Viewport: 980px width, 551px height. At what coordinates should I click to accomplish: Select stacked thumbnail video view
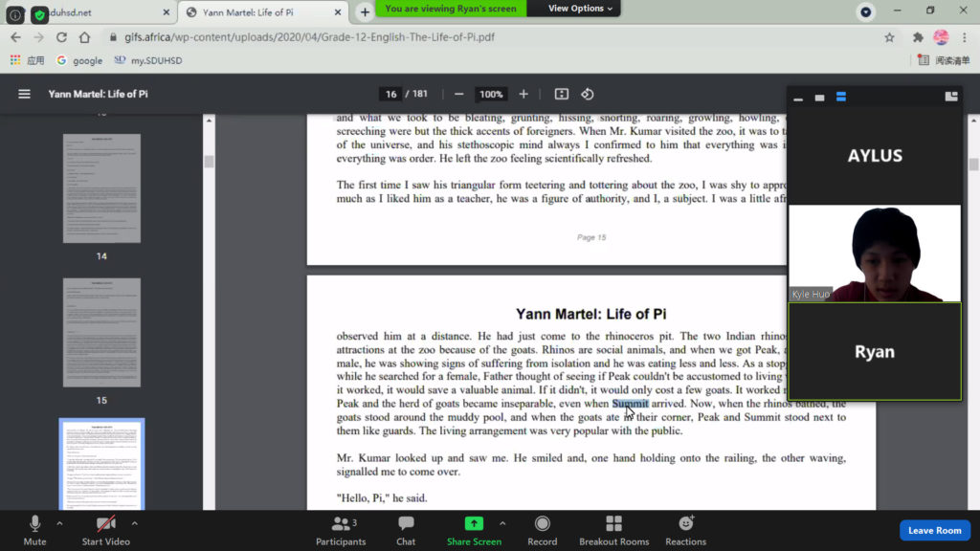coord(840,98)
